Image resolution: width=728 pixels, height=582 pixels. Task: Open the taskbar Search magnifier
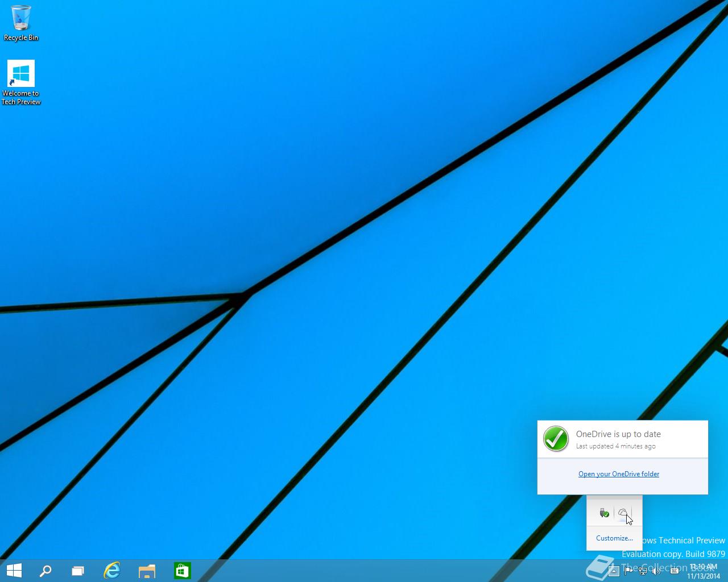45,571
